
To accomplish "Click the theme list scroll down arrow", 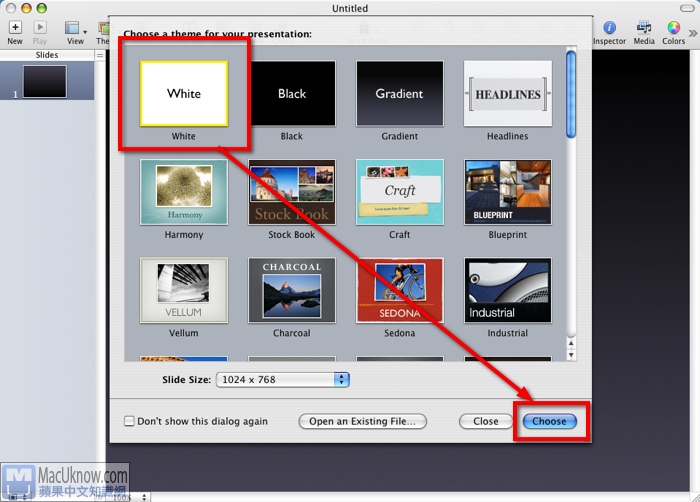I will [571, 355].
